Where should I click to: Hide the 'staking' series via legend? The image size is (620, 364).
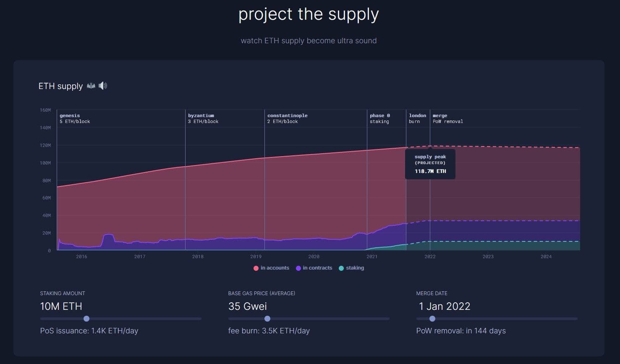(x=351, y=268)
